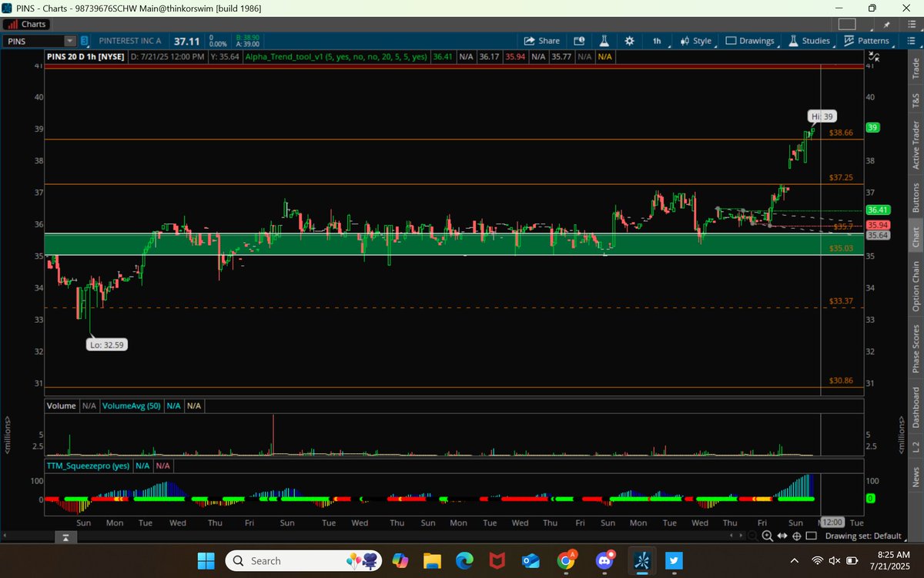Open the Windows Start menu
924x578 pixels.
(207, 560)
